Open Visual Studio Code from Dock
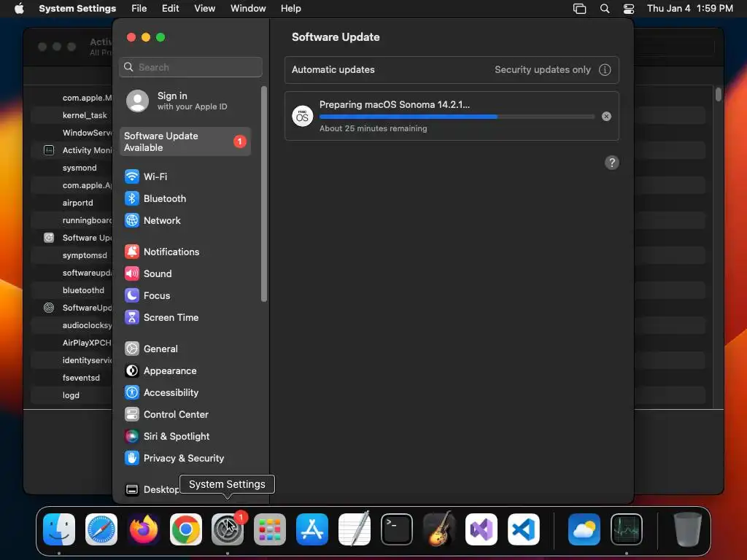 click(x=524, y=529)
